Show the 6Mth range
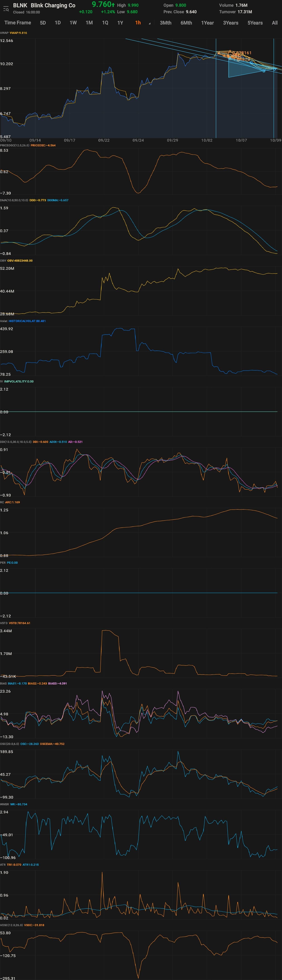This screenshot has height=980, width=282. (x=186, y=23)
